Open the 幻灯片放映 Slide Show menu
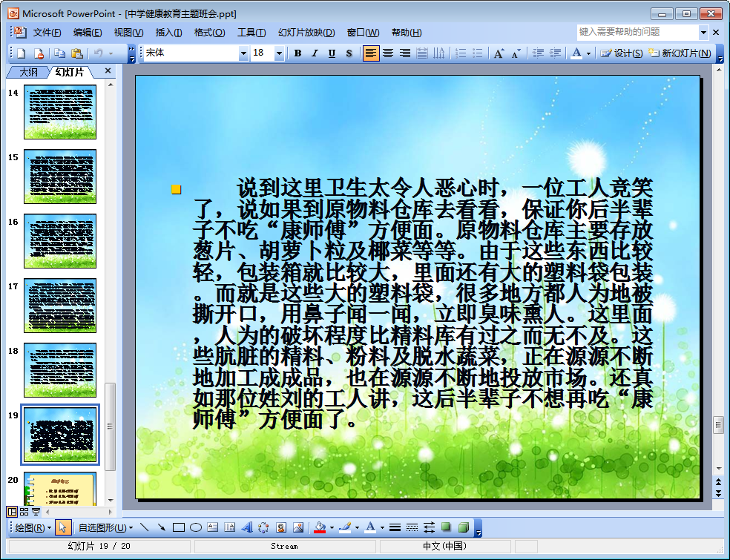Viewport: 730px width, 560px height. pos(306,33)
